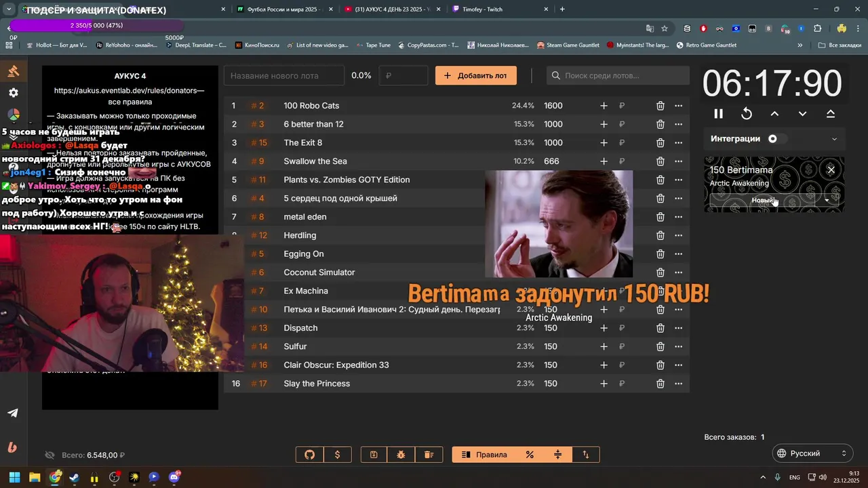Open settings gear in left sidebar
This screenshot has height=488, width=868.
(x=13, y=93)
